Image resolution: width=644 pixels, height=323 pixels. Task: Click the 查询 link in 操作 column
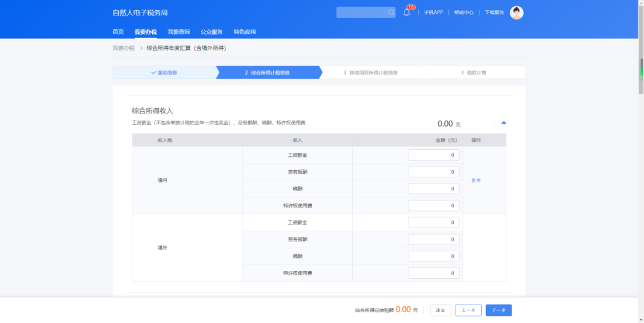(476, 180)
